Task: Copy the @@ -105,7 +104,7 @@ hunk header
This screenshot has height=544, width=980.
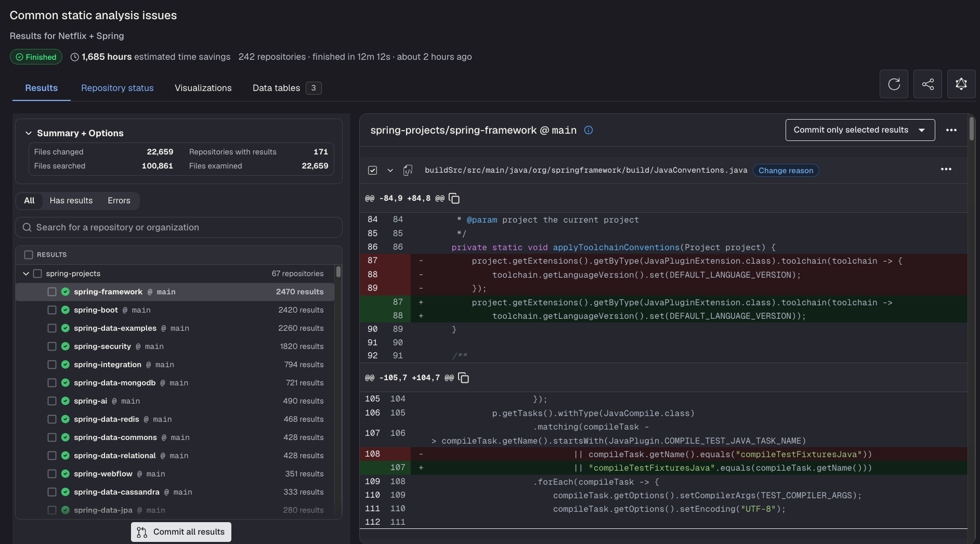Action: (x=463, y=378)
